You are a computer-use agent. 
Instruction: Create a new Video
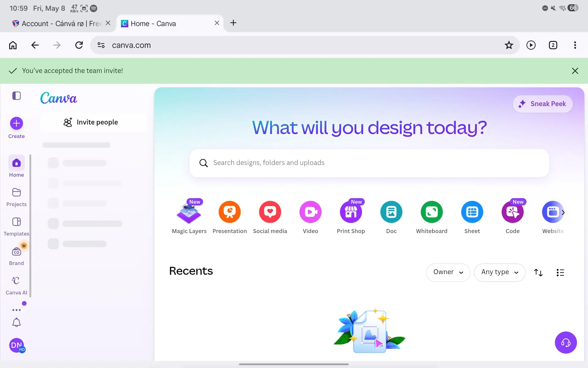point(311,217)
